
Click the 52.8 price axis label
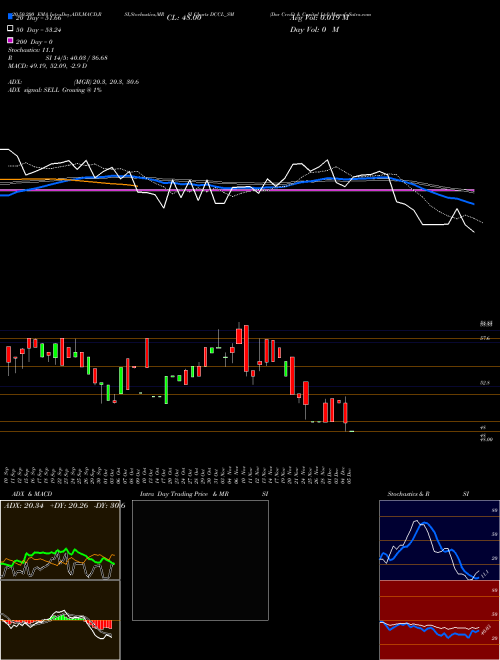pyautogui.click(x=485, y=383)
